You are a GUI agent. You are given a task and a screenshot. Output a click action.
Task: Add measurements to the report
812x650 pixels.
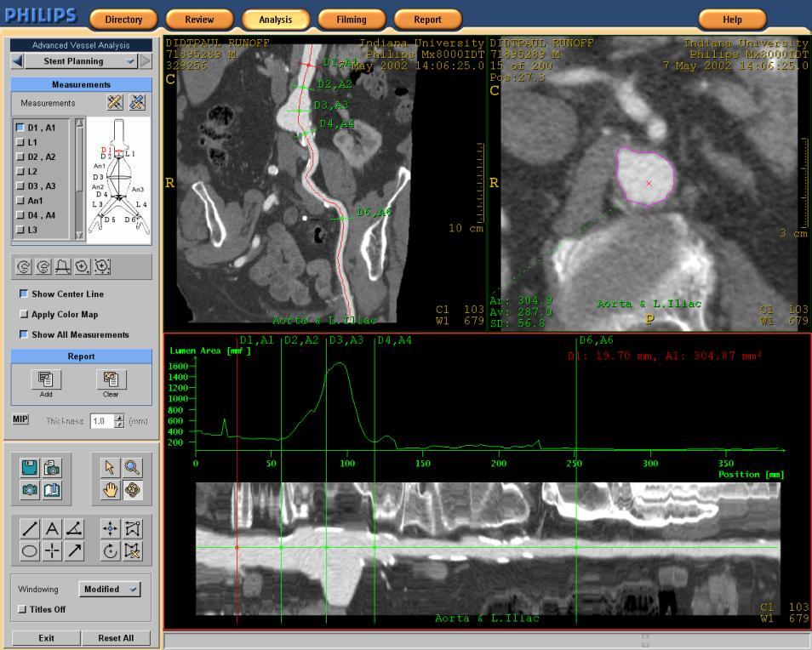(46, 379)
